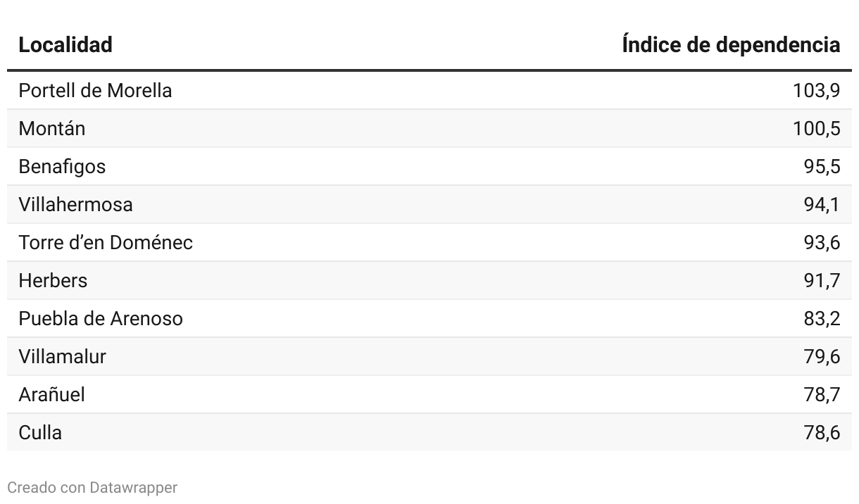Click the Villahermosa locality name
Screen dimensions: 859x504
point(75,205)
